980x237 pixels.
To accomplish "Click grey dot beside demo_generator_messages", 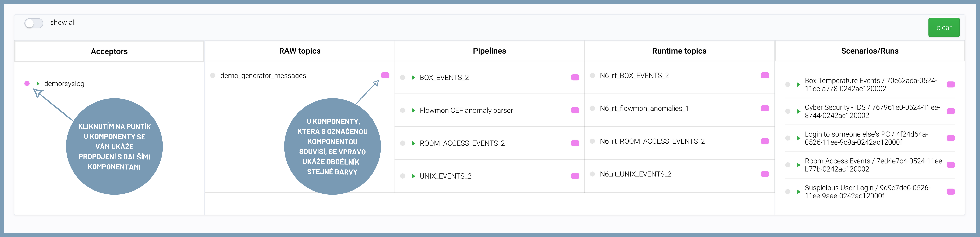I will pyautogui.click(x=213, y=76).
